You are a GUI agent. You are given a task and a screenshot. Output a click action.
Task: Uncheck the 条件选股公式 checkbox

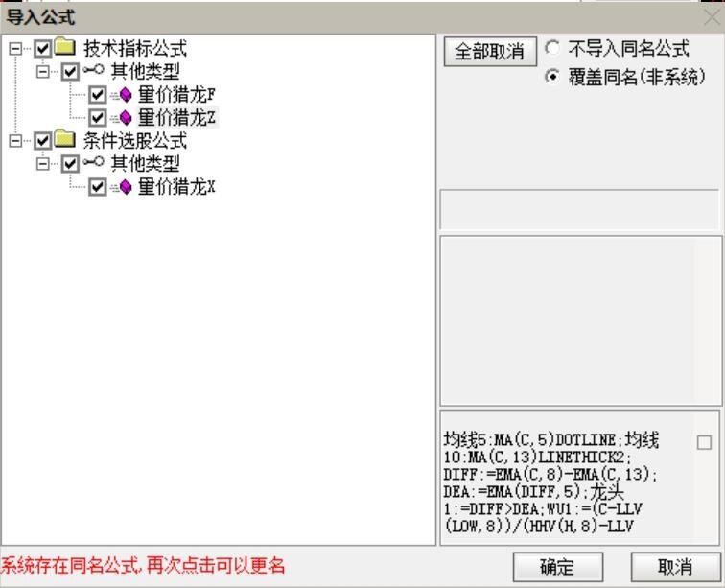pyautogui.click(x=42, y=141)
